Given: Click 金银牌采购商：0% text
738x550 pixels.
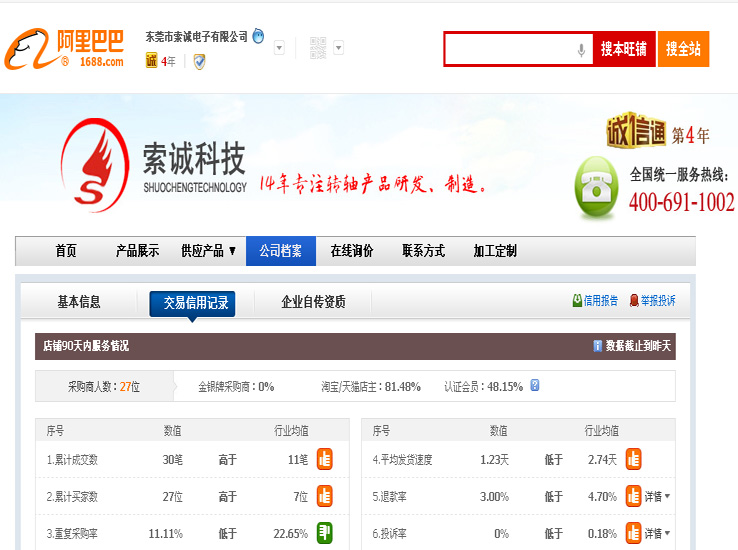Looking at the screenshot, I should click(236, 387).
